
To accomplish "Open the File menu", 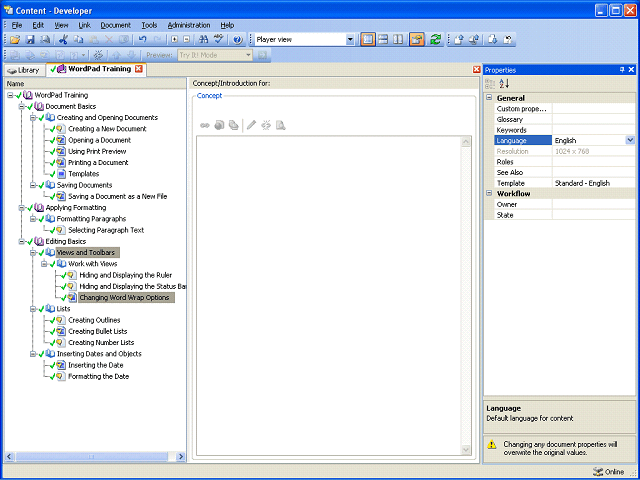I will (17, 25).
